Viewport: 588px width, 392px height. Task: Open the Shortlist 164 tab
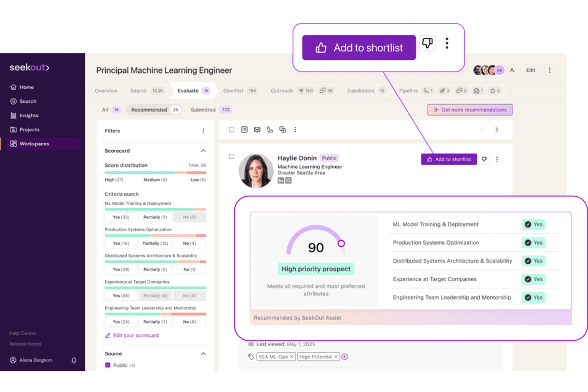coord(240,91)
